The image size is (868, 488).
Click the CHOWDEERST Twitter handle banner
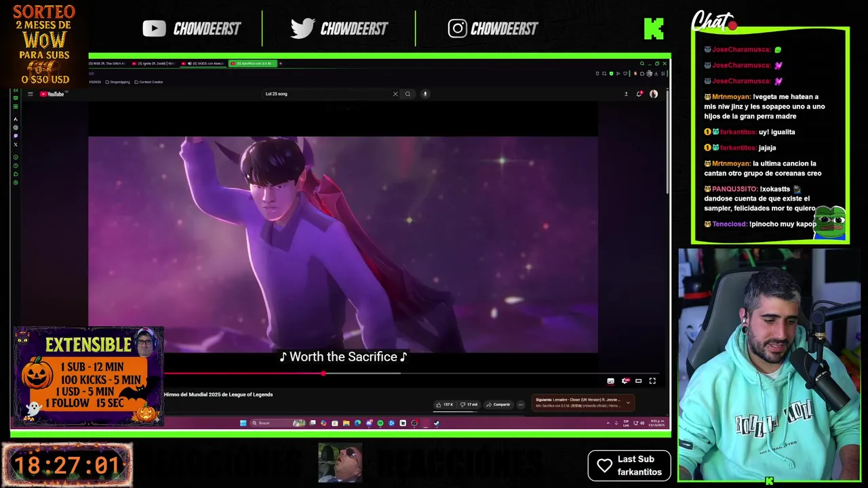tap(339, 28)
